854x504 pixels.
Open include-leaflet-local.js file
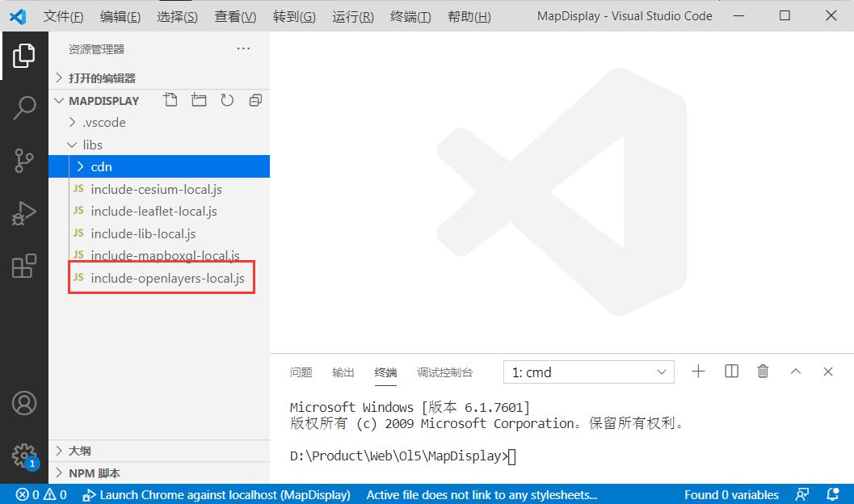click(x=159, y=211)
